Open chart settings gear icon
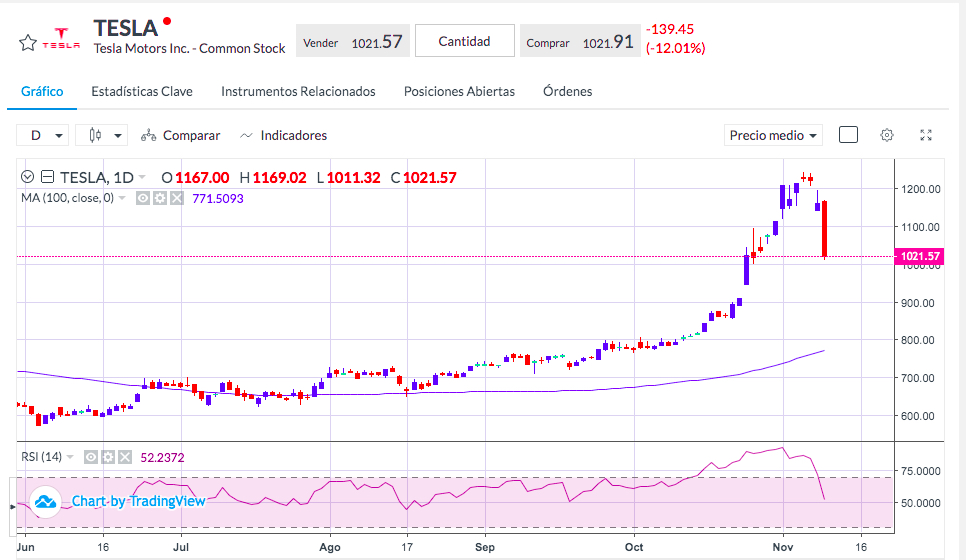The height and width of the screenshot is (560, 966). (887, 135)
